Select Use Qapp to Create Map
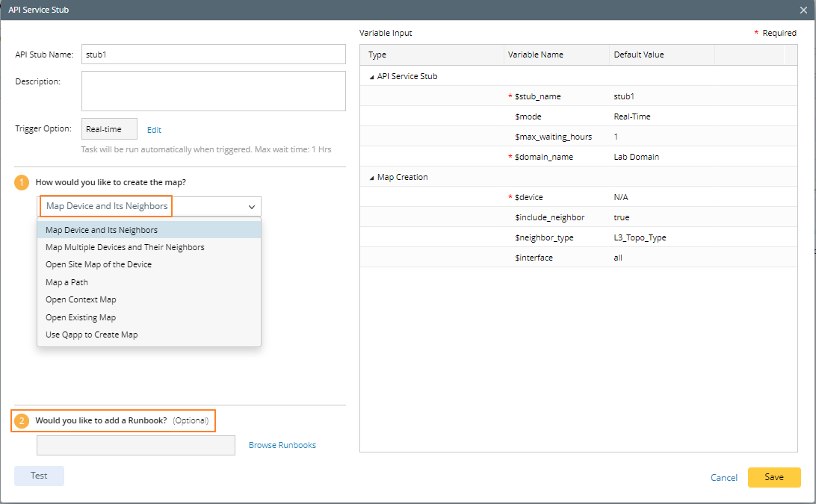Viewport: 816px width, 504px height. point(91,335)
